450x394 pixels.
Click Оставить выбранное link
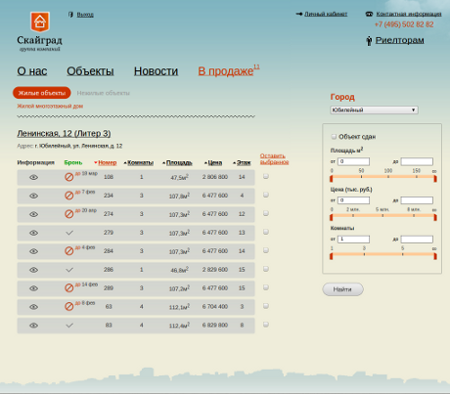274,159
